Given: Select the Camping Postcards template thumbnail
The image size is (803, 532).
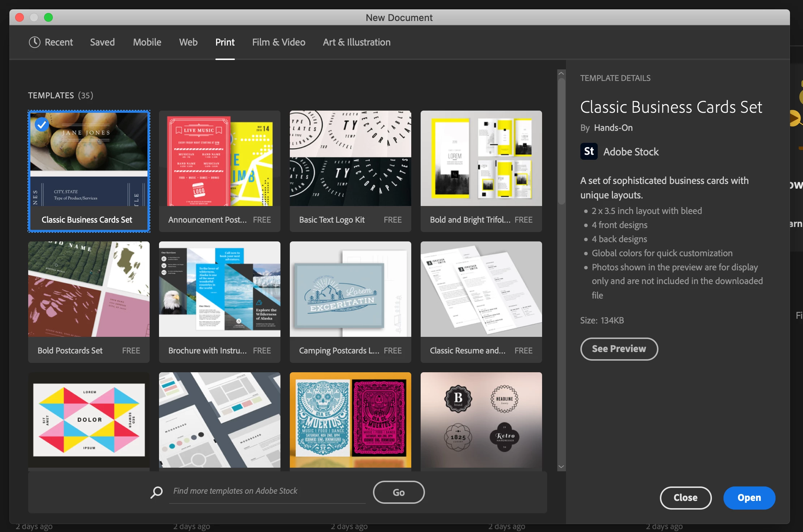Looking at the screenshot, I should pyautogui.click(x=350, y=289).
